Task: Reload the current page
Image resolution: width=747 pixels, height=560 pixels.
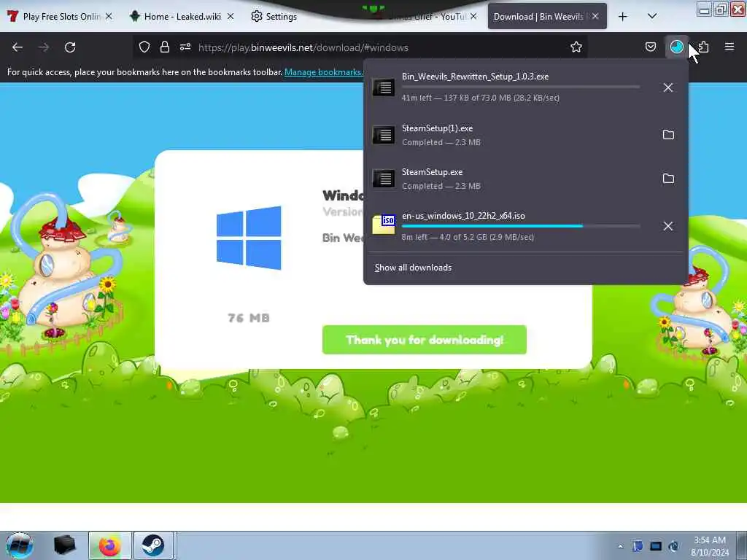Action: 70,47
